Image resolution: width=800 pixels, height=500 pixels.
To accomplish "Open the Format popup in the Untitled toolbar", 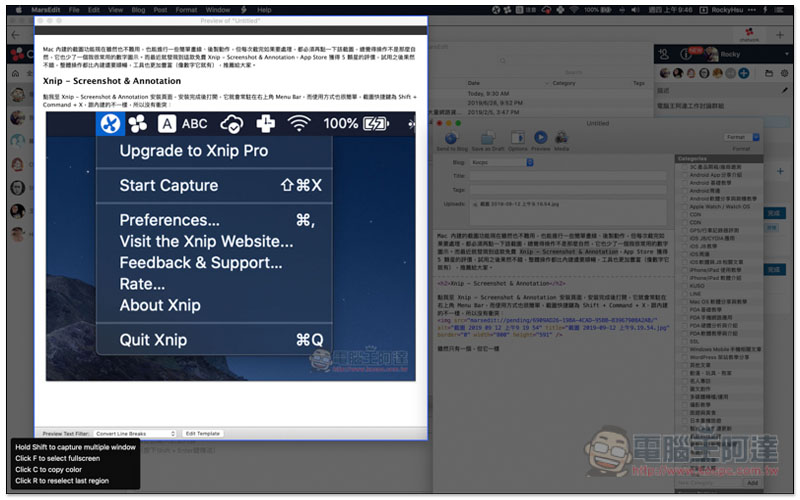I will [x=741, y=137].
